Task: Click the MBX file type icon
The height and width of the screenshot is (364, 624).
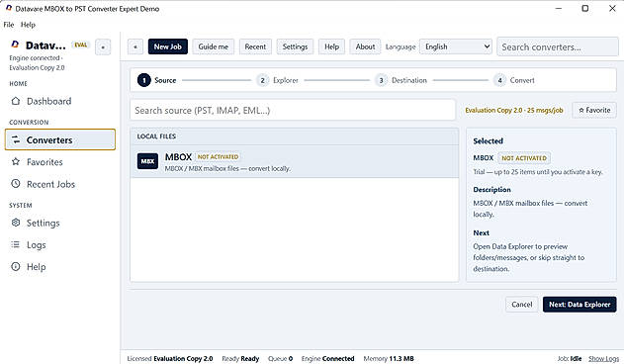Action: 147,161
